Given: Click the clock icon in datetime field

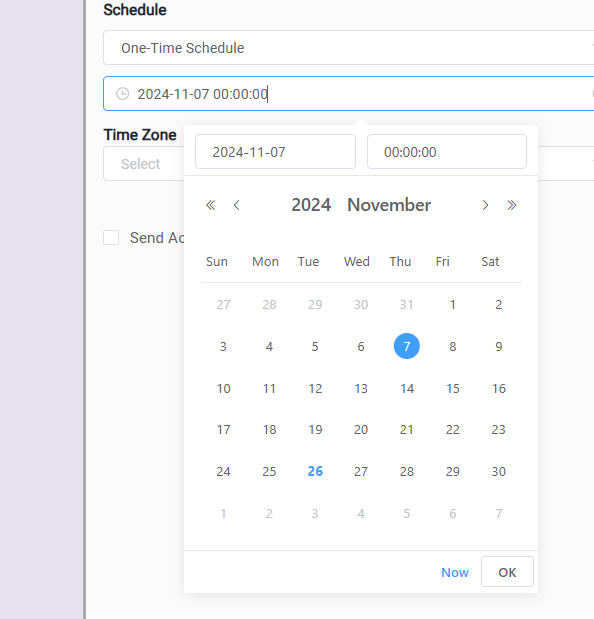Looking at the screenshot, I should point(123,94).
